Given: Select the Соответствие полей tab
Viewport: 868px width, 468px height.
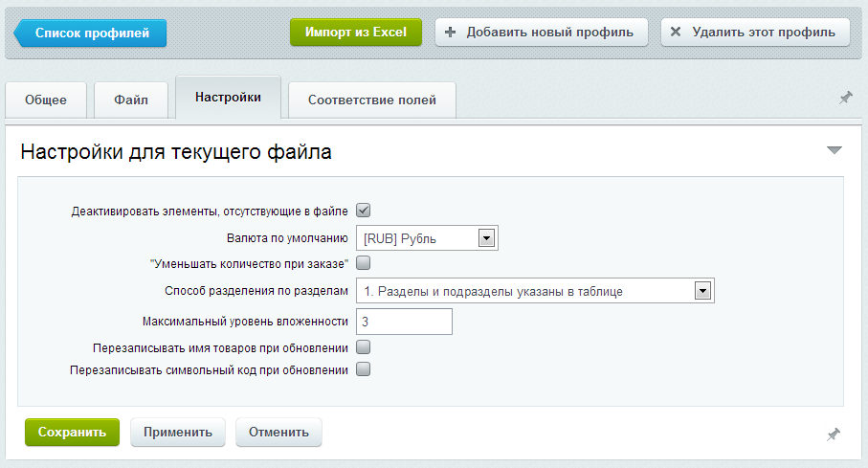Looking at the screenshot, I should pos(371,100).
